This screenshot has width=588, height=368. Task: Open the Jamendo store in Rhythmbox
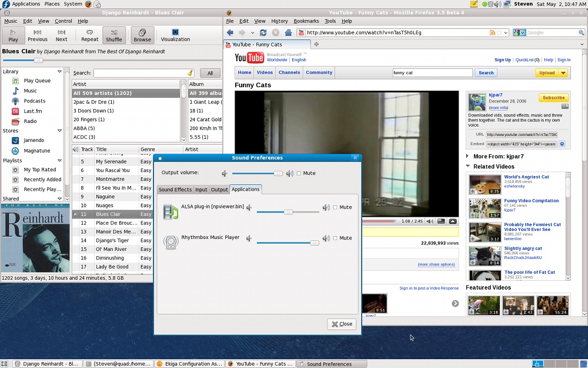pos(34,141)
